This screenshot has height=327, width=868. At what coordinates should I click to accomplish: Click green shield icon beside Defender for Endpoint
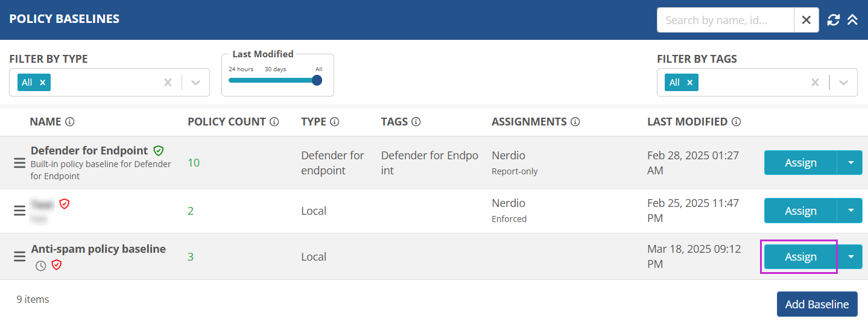159,150
